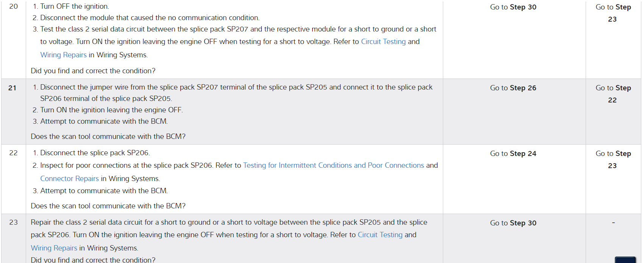This screenshot has height=263, width=644.
Task: Select step number 23 cell
Action: (x=13, y=222)
